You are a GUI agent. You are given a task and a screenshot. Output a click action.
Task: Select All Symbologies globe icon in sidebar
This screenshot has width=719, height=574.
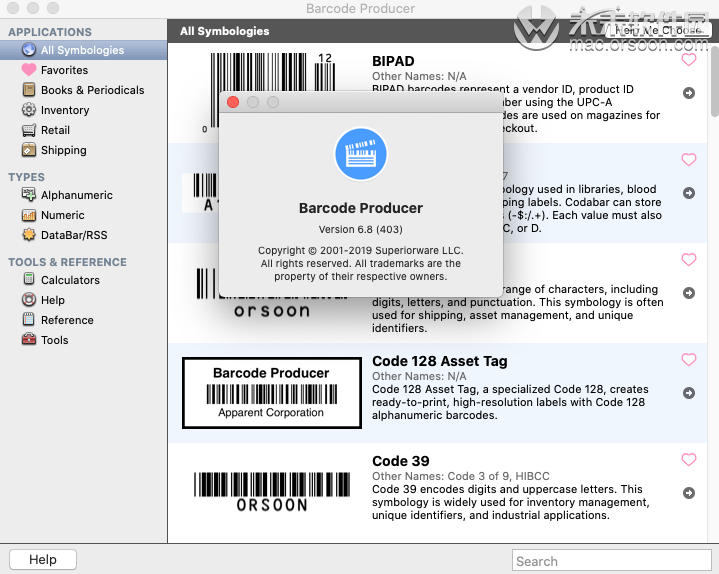[x=29, y=50]
